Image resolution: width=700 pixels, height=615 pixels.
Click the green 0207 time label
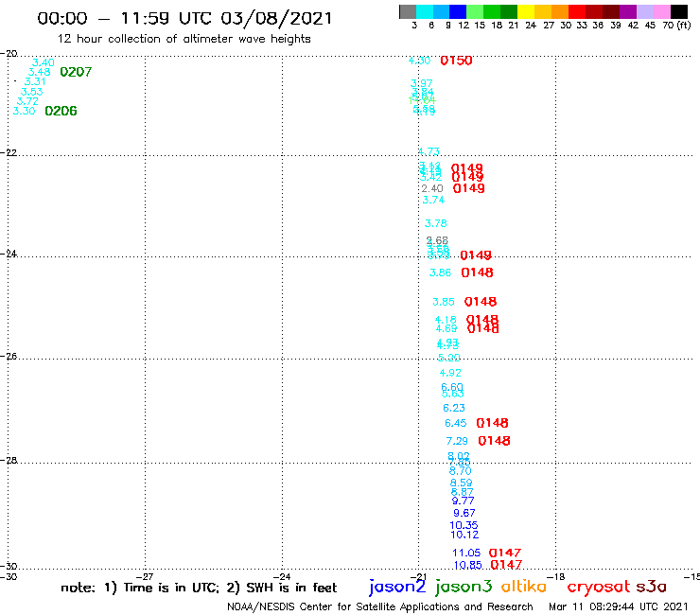coord(76,72)
